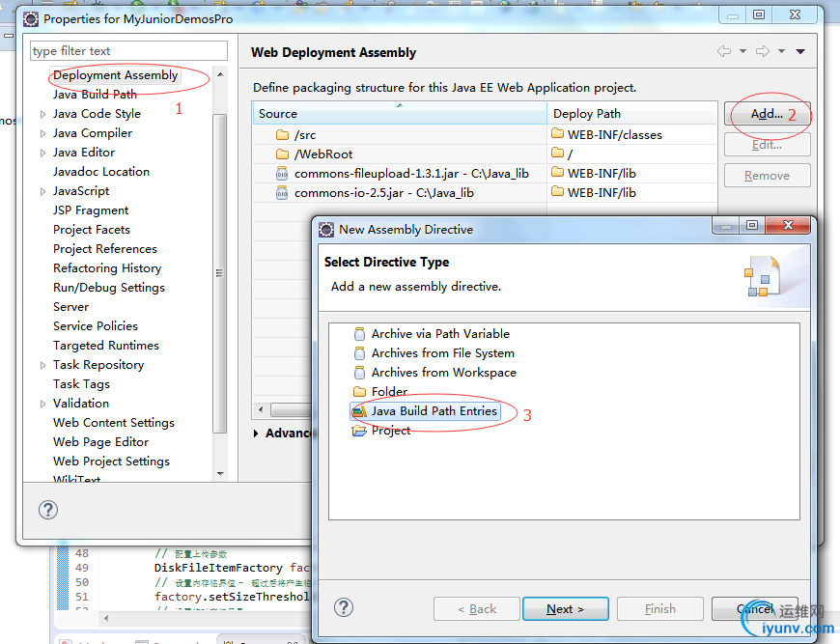Select commons-fileupload-1.3.1.jar source entry

click(411, 174)
